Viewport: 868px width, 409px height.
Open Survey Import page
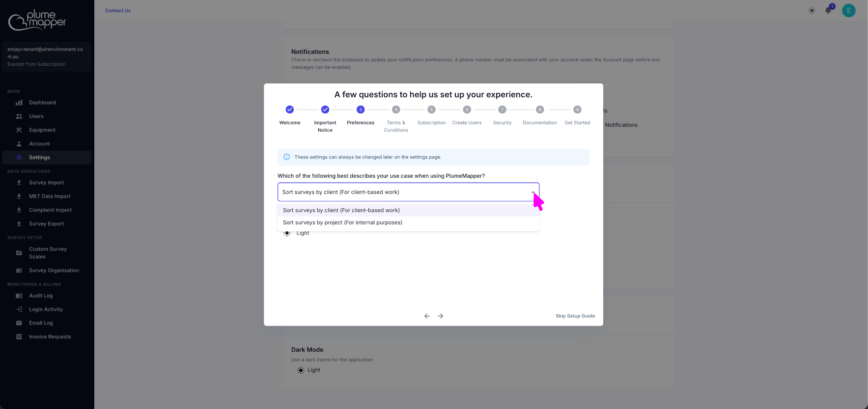[47, 183]
